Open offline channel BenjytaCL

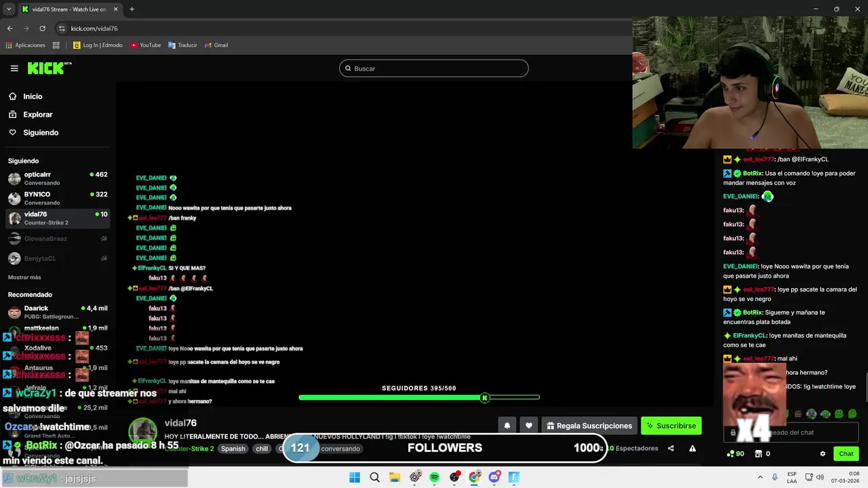click(58, 258)
